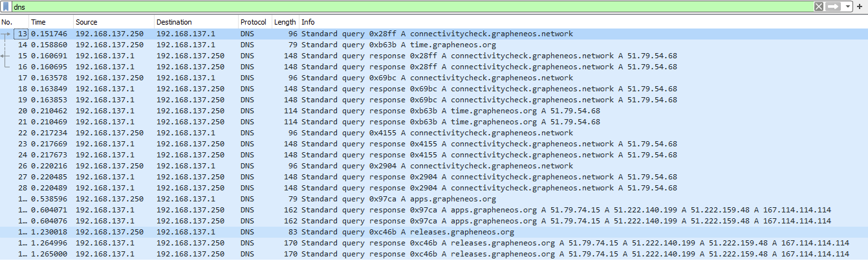Click inside the dns filter text field
This screenshot has height=261, width=868.
coord(388,6)
